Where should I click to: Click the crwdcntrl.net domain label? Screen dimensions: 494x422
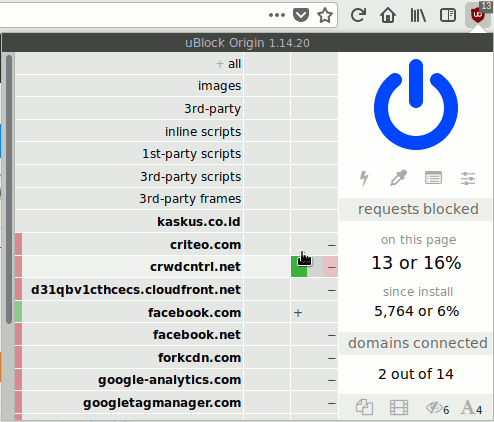pyautogui.click(x=195, y=267)
